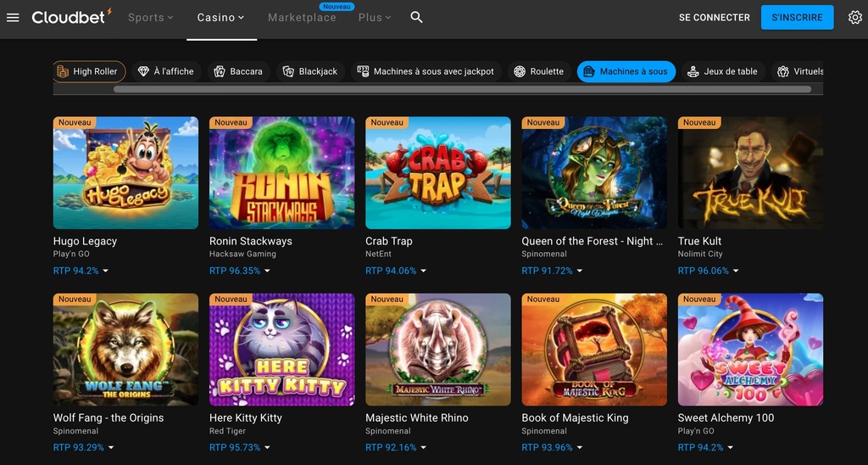Open settings gear icon
868x465 pixels.
click(854, 18)
